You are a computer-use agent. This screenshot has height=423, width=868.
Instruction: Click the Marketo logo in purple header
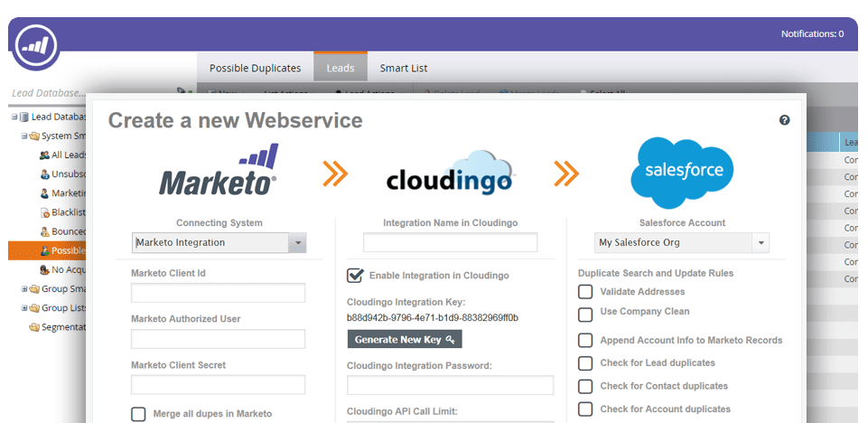[35, 46]
